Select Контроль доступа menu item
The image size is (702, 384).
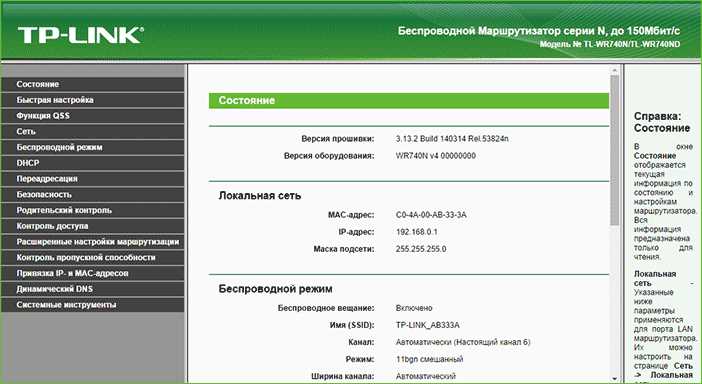tap(93, 226)
